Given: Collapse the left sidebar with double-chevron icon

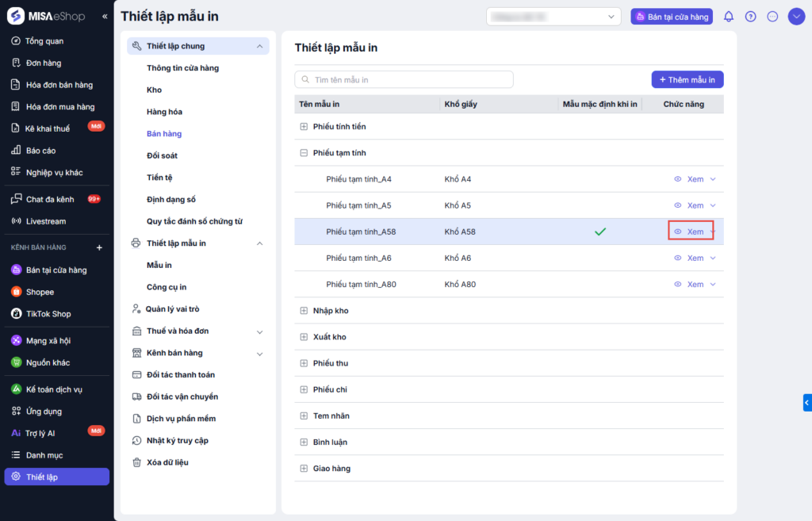Looking at the screenshot, I should tap(105, 17).
